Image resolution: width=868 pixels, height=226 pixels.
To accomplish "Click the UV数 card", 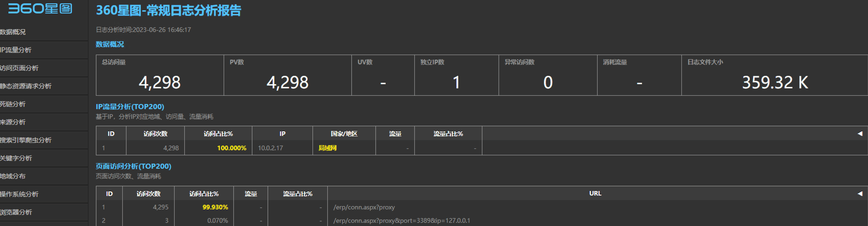I will [383, 75].
